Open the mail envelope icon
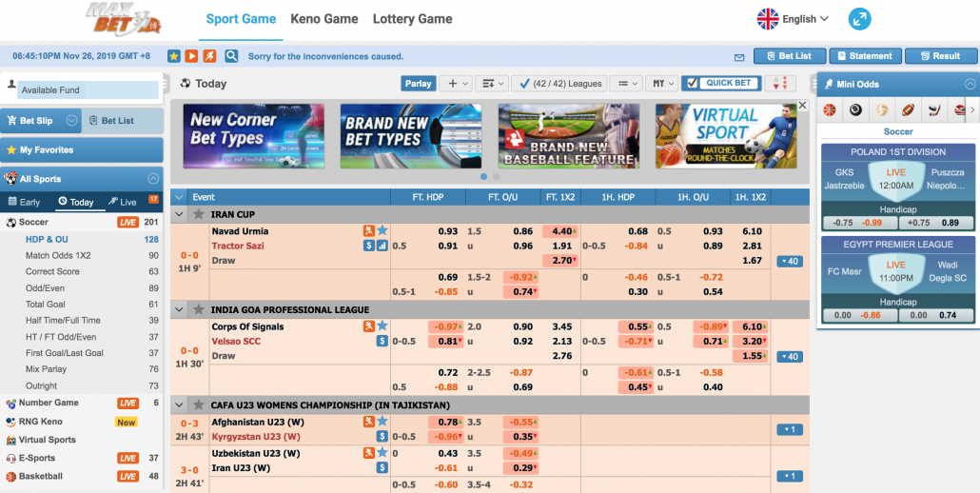 (x=739, y=57)
